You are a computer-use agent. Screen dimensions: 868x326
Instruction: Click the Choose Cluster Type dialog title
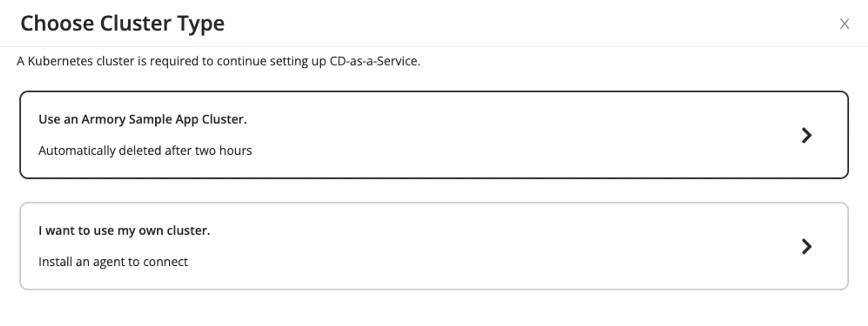pos(123,24)
